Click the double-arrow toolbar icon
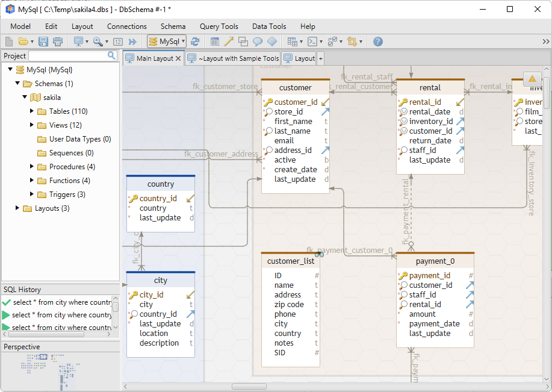This screenshot has width=552, height=392. 132,42
